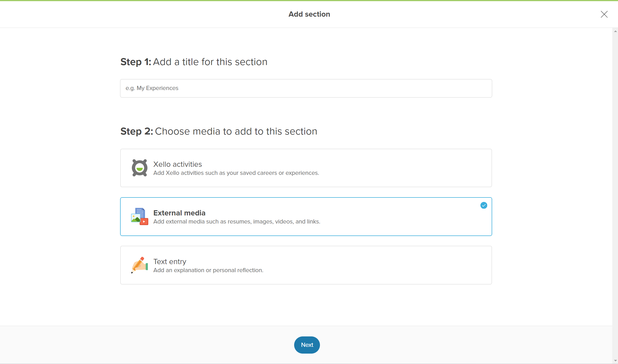Click the Xello activities logo icon
Viewport: 618px width, 364px height.
139,168
